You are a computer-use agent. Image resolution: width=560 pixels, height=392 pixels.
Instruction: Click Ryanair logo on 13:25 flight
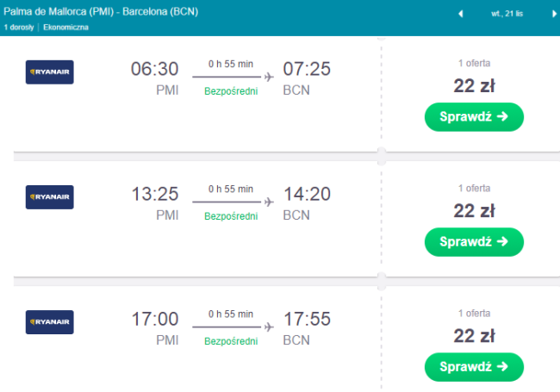coord(50,197)
